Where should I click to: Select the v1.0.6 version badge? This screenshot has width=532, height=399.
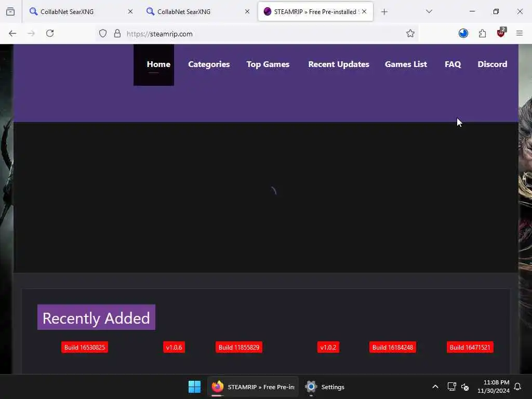tap(174, 348)
